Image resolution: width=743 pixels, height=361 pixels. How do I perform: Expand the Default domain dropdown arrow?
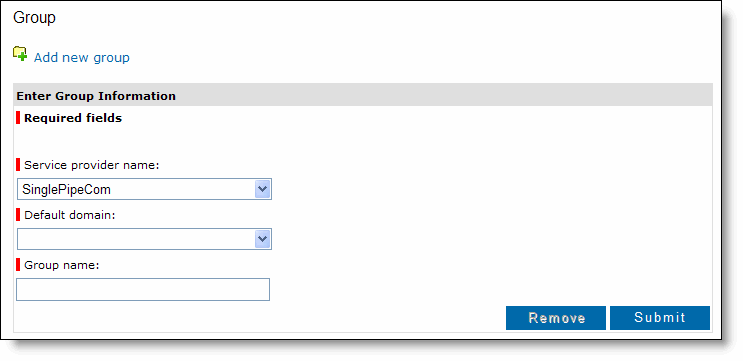click(263, 239)
